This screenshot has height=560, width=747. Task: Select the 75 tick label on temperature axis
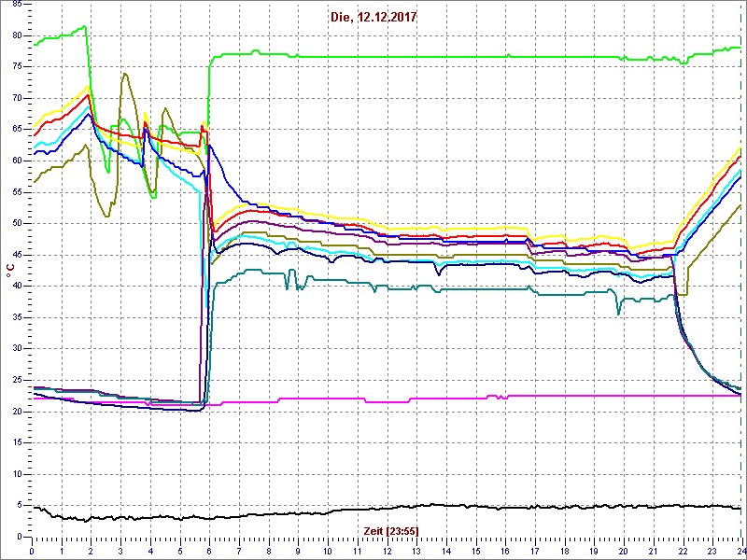coord(16,66)
